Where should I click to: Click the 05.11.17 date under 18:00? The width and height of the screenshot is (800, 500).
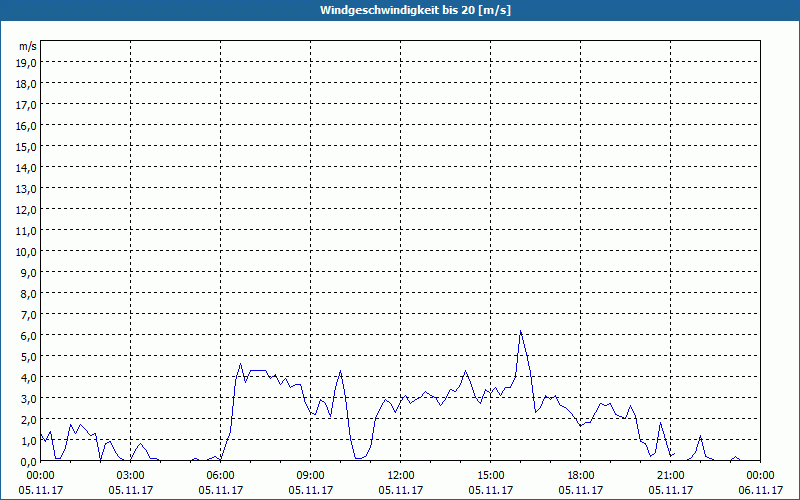click(581, 490)
